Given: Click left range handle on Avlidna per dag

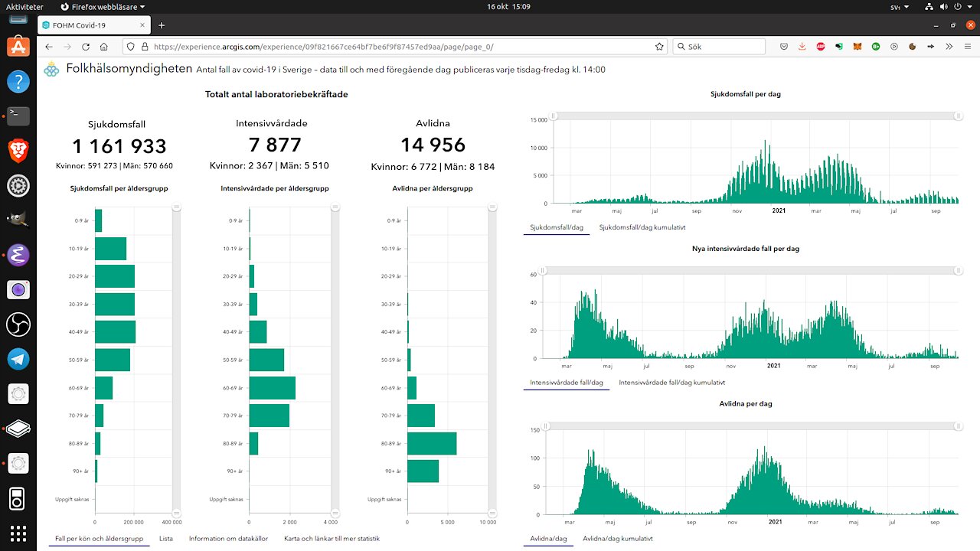Looking at the screenshot, I should pyautogui.click(x=546, y=426).
